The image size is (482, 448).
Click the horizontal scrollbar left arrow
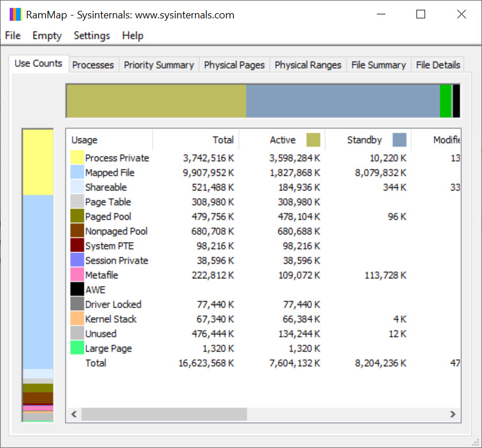pyautogui.click(x=74, y=414)
